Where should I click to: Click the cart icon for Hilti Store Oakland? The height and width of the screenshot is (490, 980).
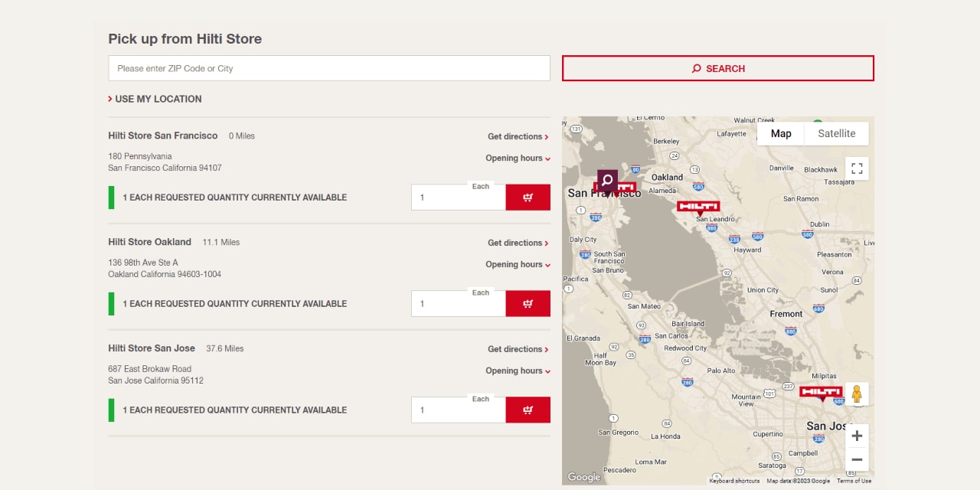click(528, 303)
